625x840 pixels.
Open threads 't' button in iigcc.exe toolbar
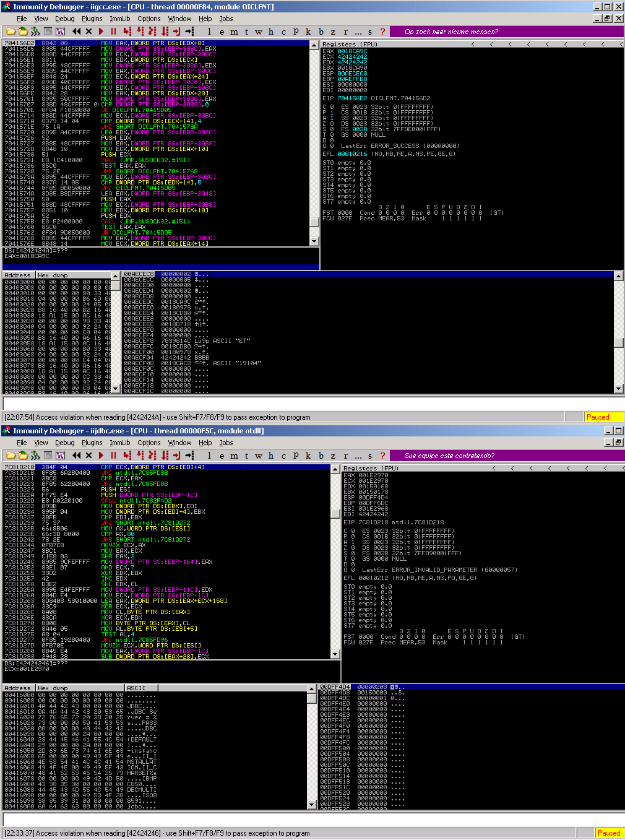point(246,32)
